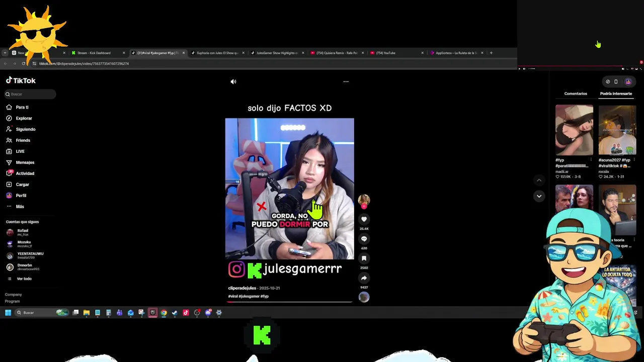Click the TikTok search field
644x362 pixels.
click(30, 94)
